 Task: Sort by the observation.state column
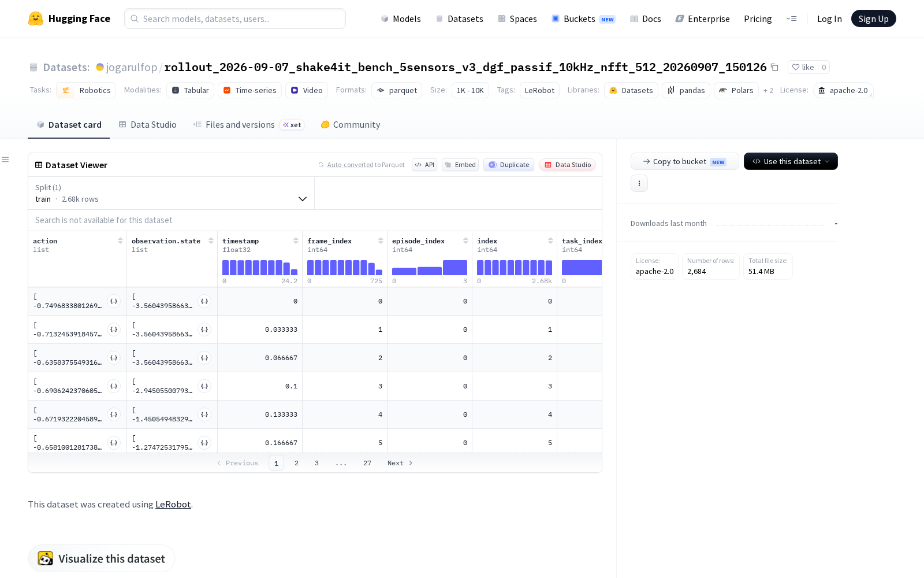pyautogui.click(x=211, y=241)
